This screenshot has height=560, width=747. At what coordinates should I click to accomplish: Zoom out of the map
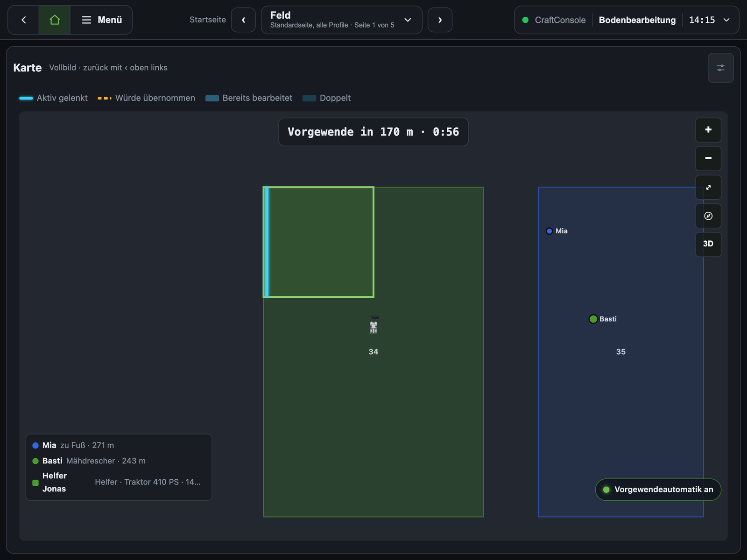pos(708,159)
